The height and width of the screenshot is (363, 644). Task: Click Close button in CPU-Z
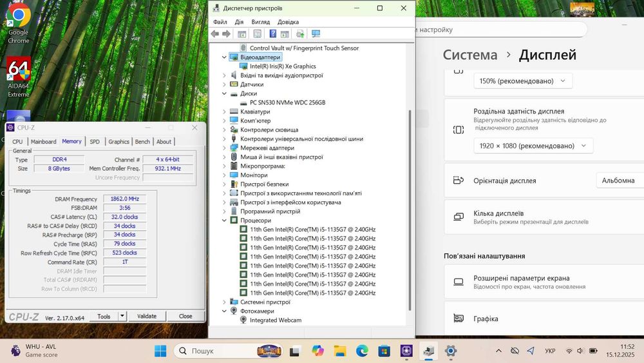[x=185, y=316]
